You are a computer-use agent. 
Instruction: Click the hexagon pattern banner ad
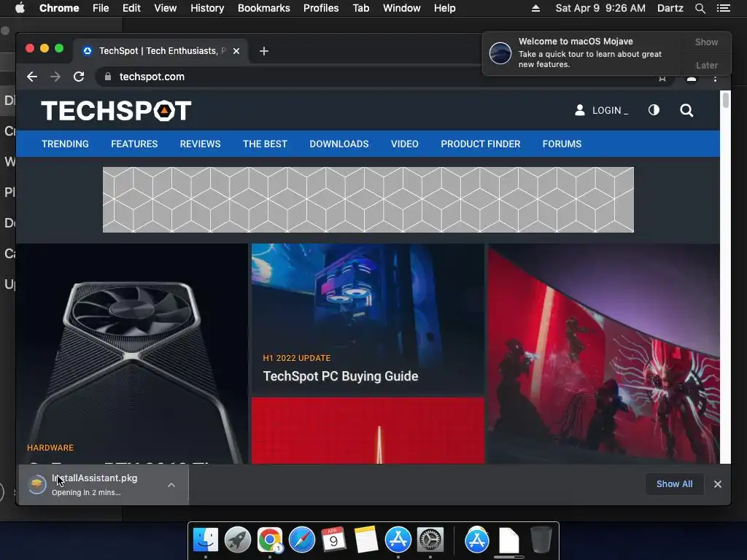[x=368, y=200]
